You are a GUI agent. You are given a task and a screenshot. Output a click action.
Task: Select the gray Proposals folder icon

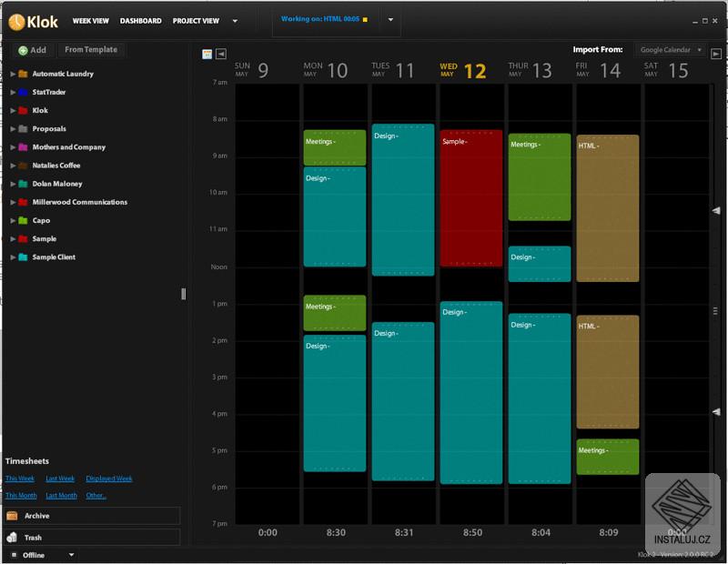point(23,128)
